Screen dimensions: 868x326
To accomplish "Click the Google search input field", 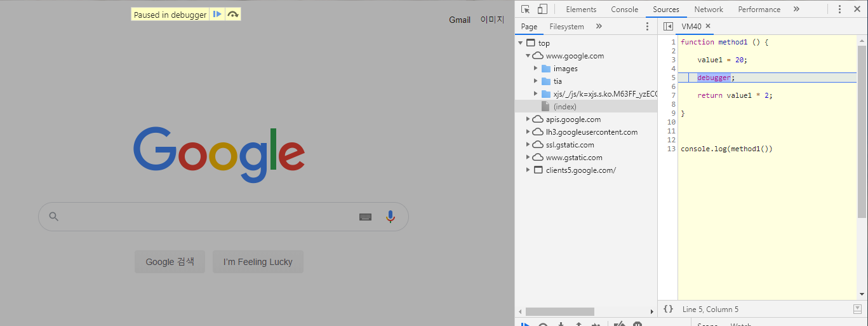I will tap(224, 217).
